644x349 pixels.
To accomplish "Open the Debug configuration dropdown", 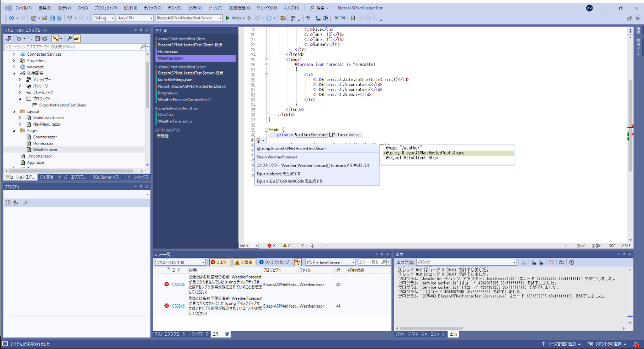I will click(x=104, y=18).
